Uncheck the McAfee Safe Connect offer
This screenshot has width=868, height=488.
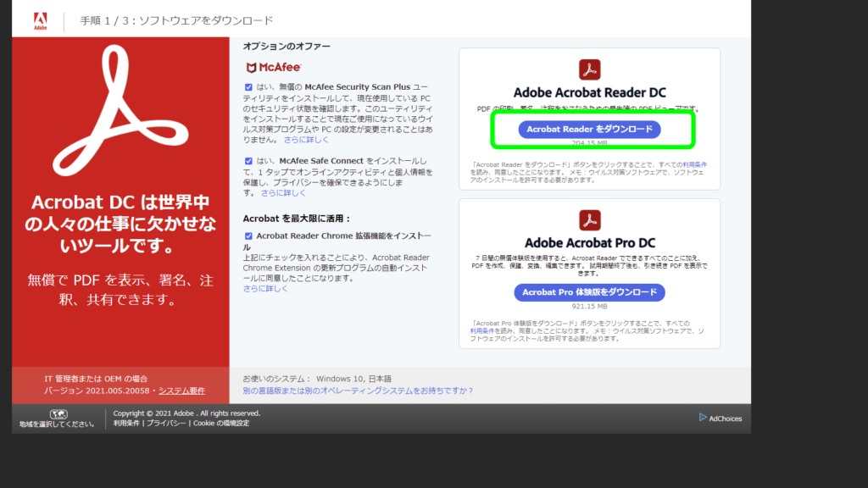tap(248, 161)
